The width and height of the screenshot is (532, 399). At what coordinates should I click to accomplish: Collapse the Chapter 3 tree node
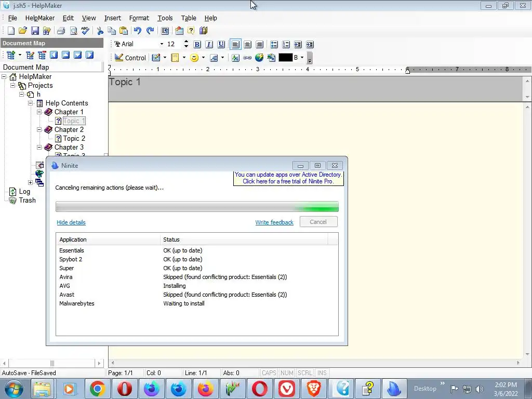(x=39, y=147)
